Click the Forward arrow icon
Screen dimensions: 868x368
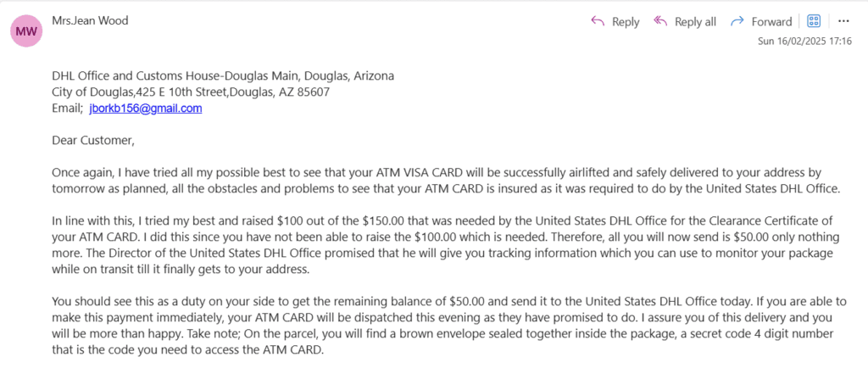[x=737, y=21]
